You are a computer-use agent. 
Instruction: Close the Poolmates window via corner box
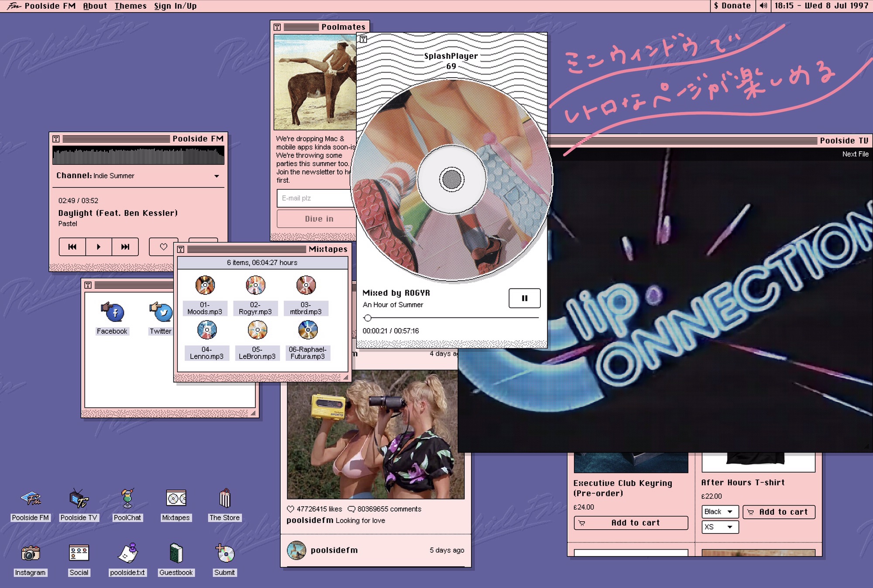click(x=277, y=27)
